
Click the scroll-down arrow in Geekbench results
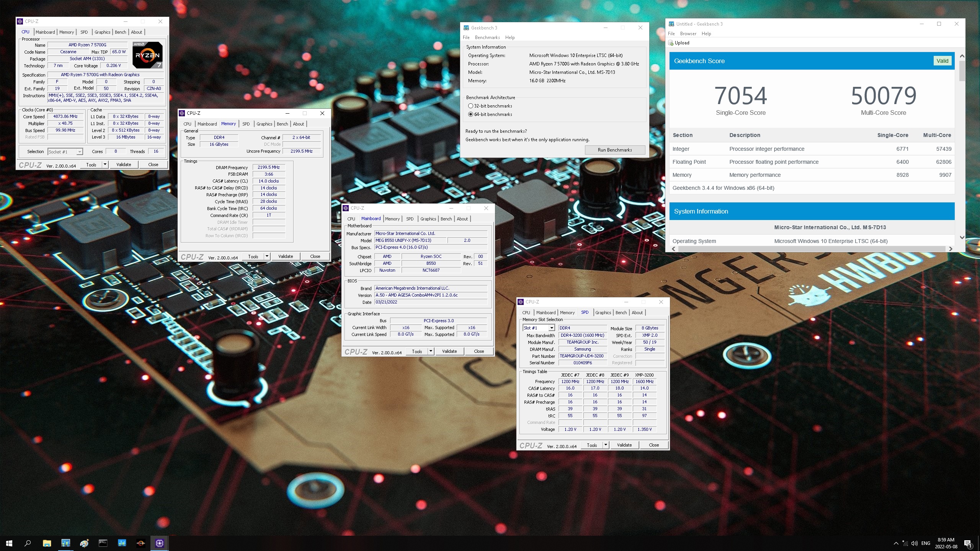tap(962, 238)
